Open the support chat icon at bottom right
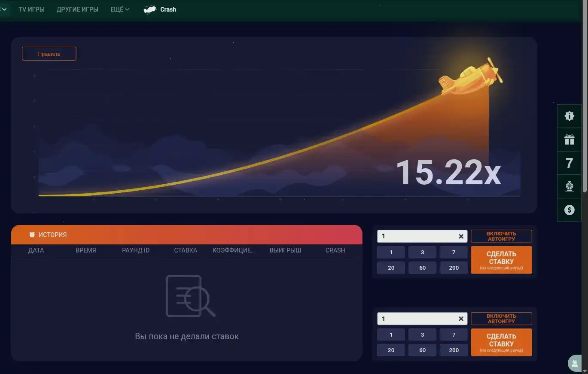Image resolution: width=588 pixels, height=374 pixels. tap(575, 363)
